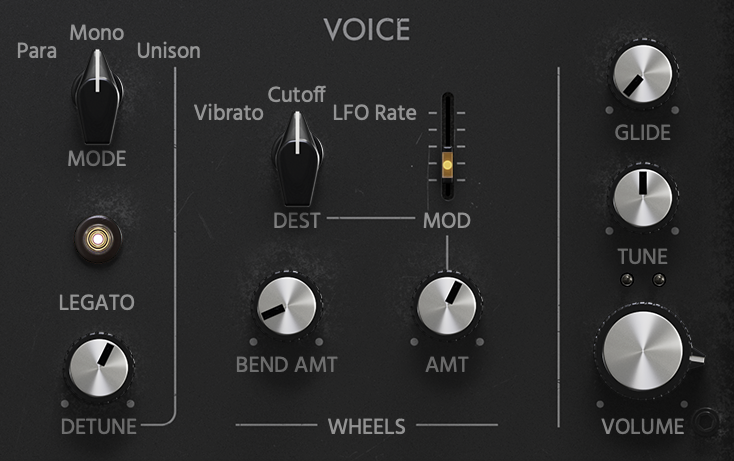This screenshot has width=734, height=461.
Task: Click the left LED under Tune
Action: point(626,280)
